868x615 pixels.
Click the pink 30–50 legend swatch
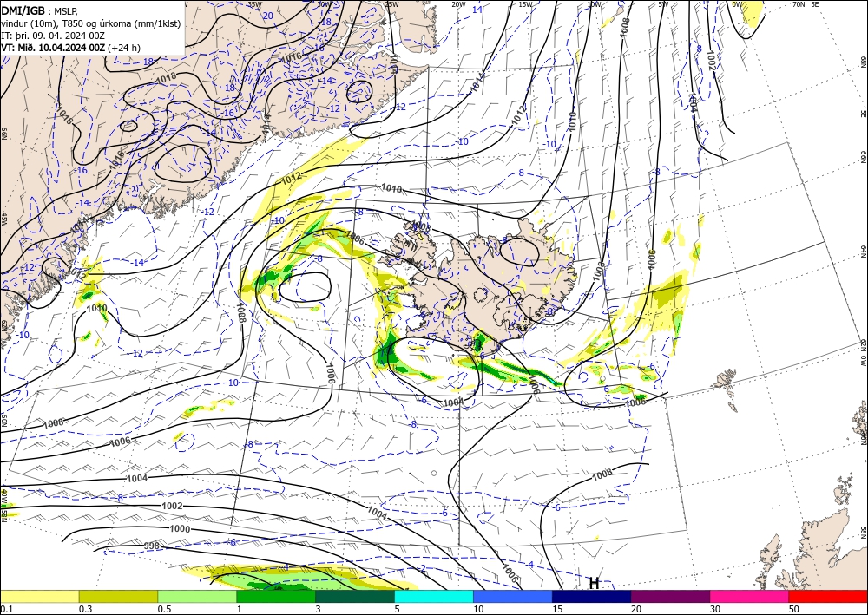pos(750,596)
